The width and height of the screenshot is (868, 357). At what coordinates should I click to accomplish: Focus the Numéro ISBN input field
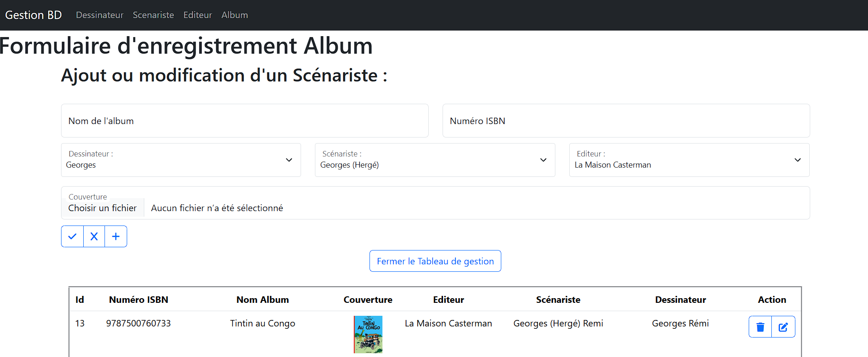coord(626,121)
